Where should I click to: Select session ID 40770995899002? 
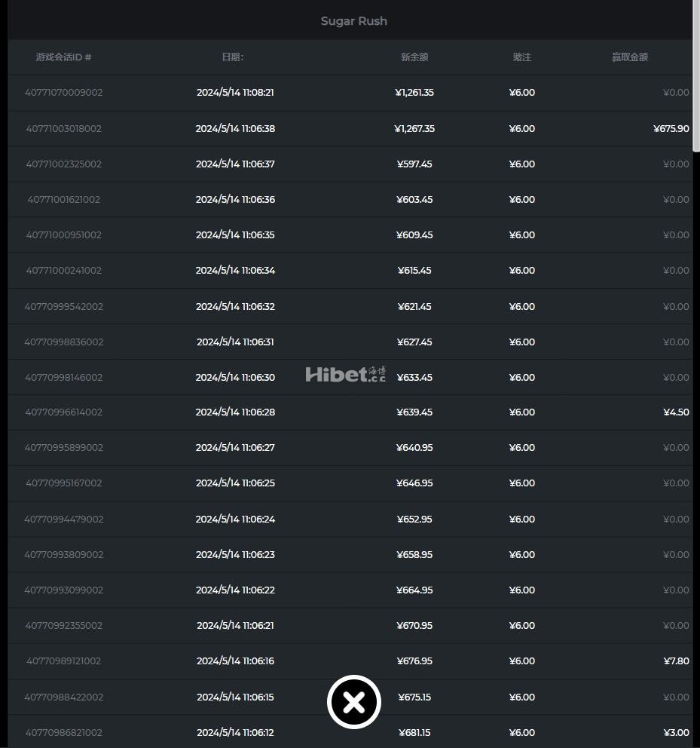[64, 447]
